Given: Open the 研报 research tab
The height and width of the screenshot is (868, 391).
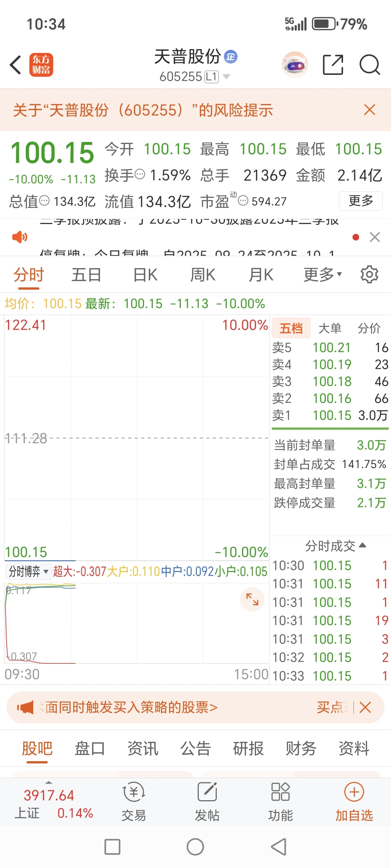Looking at the screenshot, I should pos(248,749).
